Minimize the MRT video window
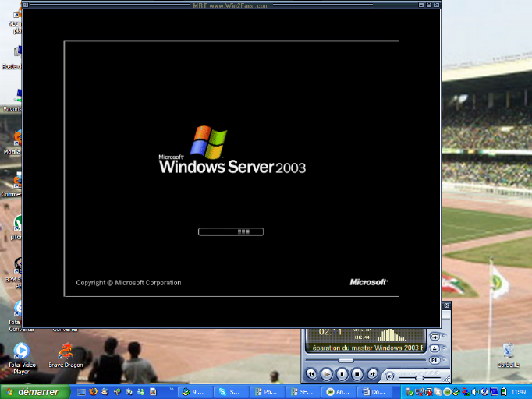The height and width of the screenshot is (399, 532). (421, 5)
